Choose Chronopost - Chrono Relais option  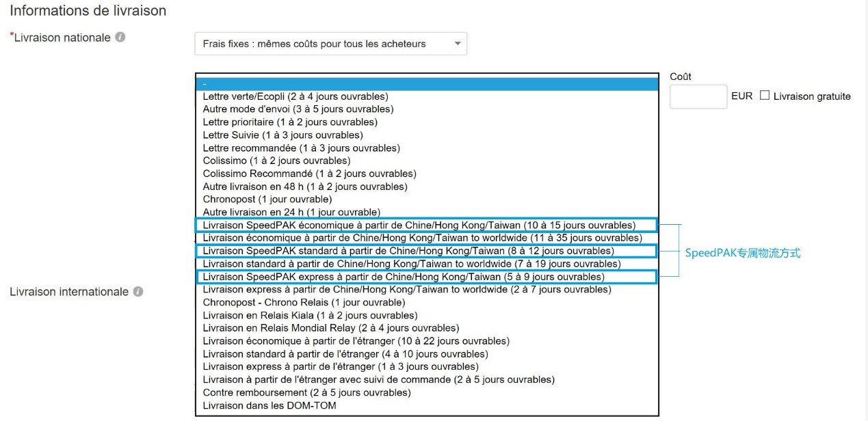pos(427,303)
